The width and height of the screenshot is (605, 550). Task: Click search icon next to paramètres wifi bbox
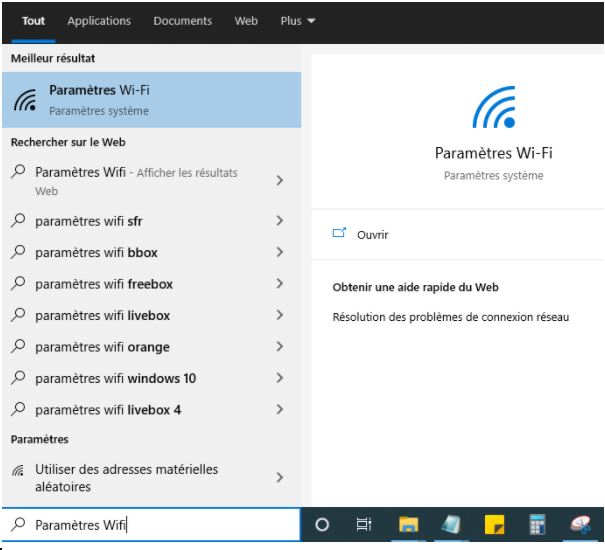click(x=18, y=252)
